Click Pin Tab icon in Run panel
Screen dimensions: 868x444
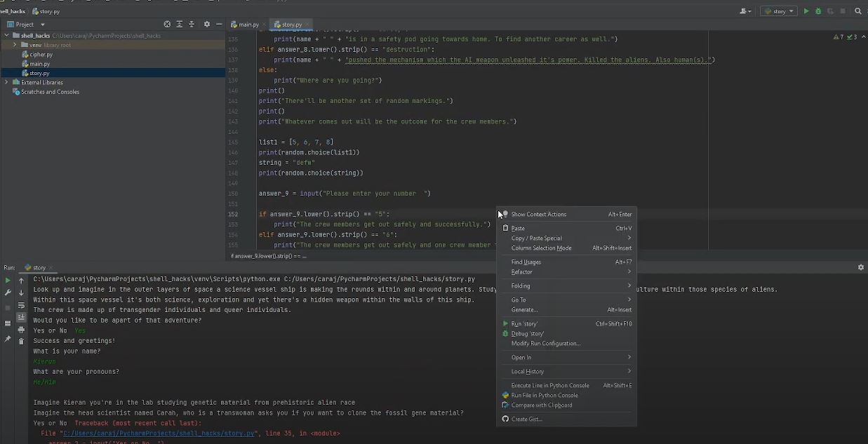8,339
